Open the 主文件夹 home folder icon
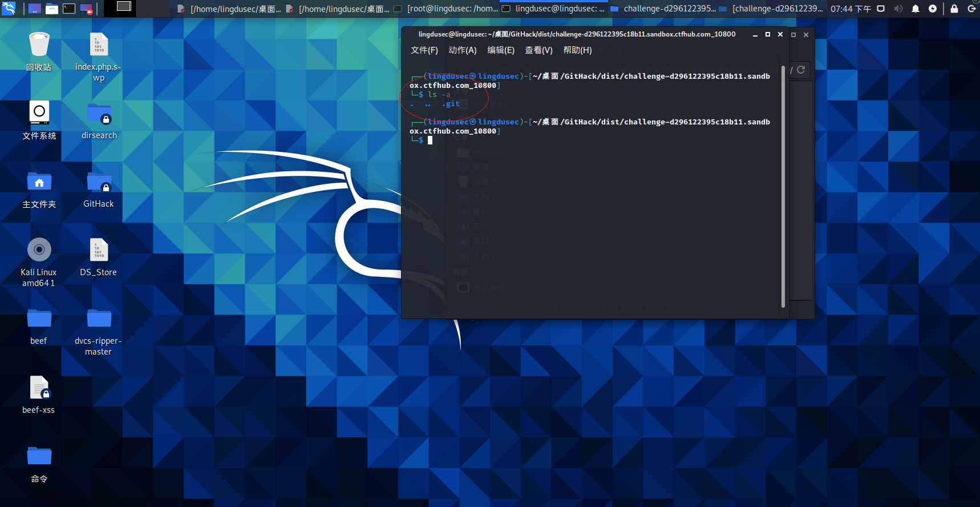This screenshot has width=980, height=507. tap(39, 189)
